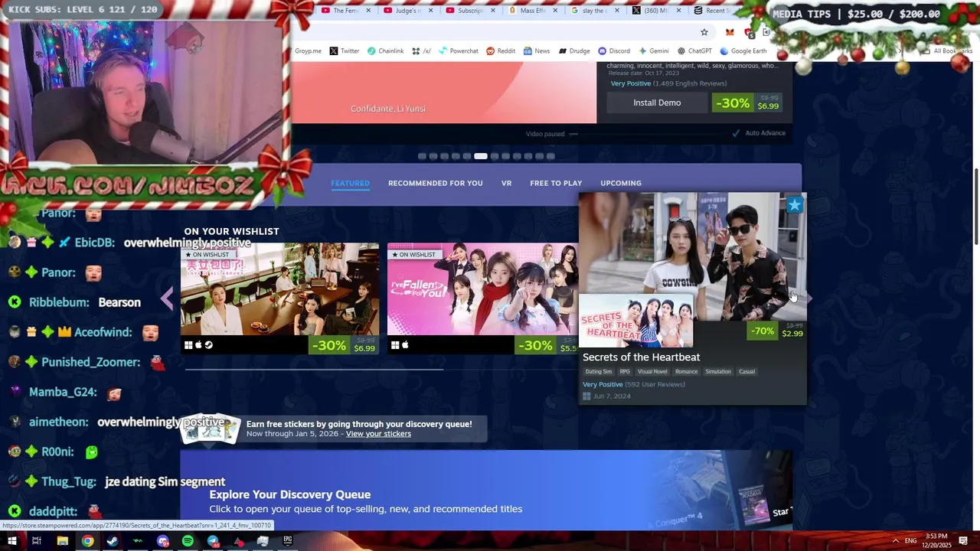
Task: Open the Windows notification center icon
Action: 963,541
